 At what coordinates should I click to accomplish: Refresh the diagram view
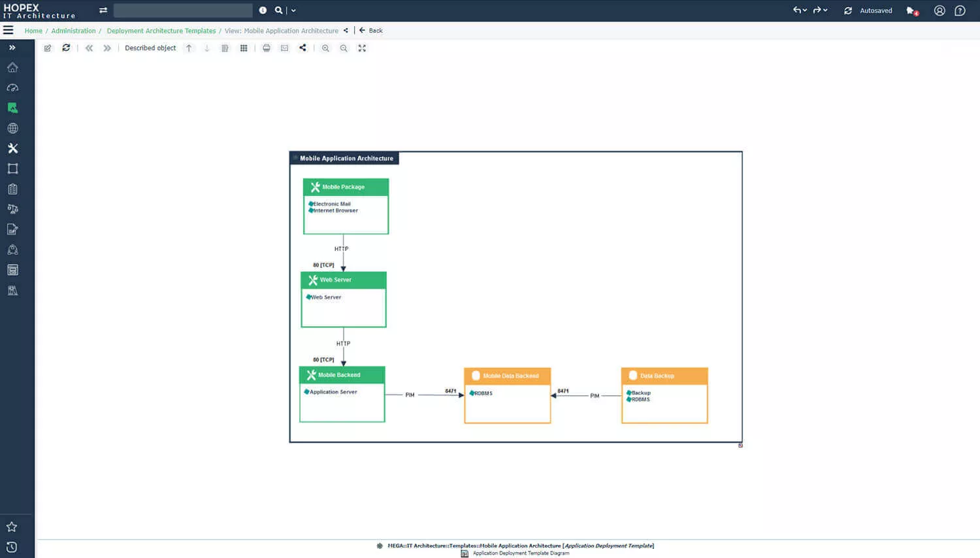66,48
